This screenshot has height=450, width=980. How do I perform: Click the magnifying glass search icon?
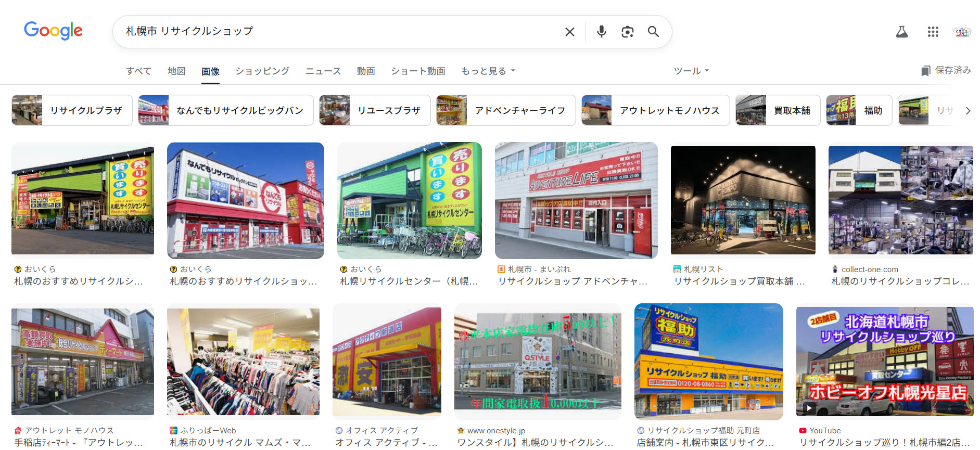click(x=653, y=32)
